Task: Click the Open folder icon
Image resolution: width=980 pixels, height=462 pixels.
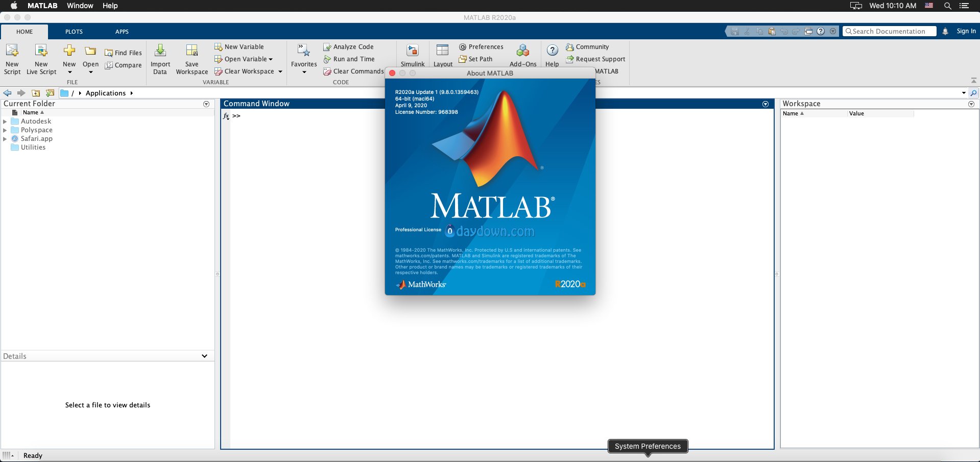Action: pos(90,51)
